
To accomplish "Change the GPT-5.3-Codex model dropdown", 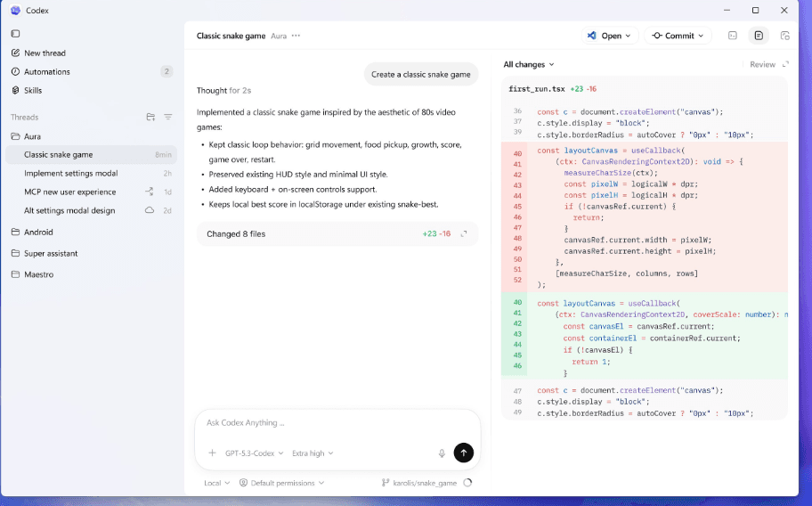I will pyautogui.click(x=255, y=453).
